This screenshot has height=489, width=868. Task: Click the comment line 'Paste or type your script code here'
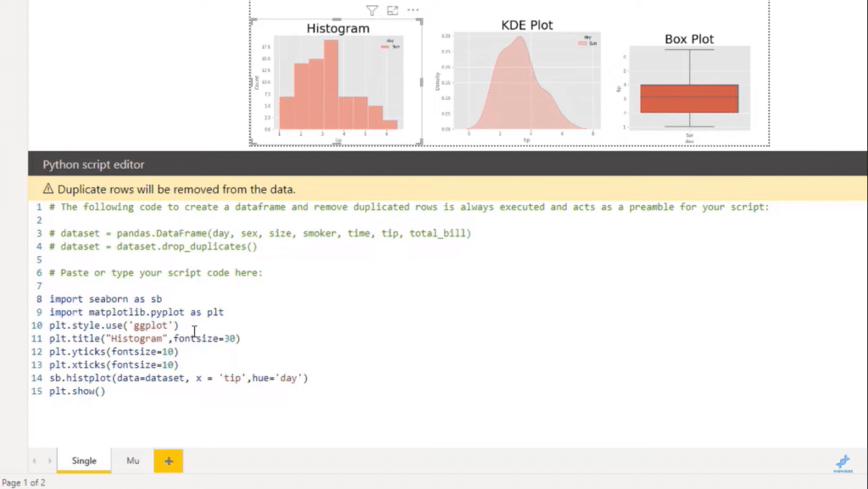156,273
